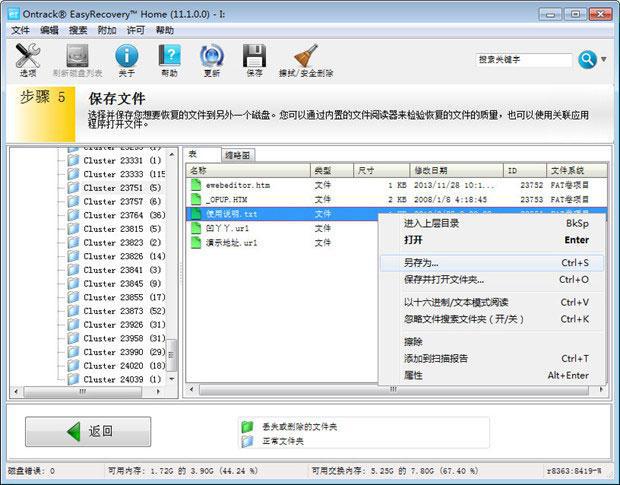Screen dimensions: 620x485
Task: Select file 演示地址.url in list
Action: [x=282, y=243]
